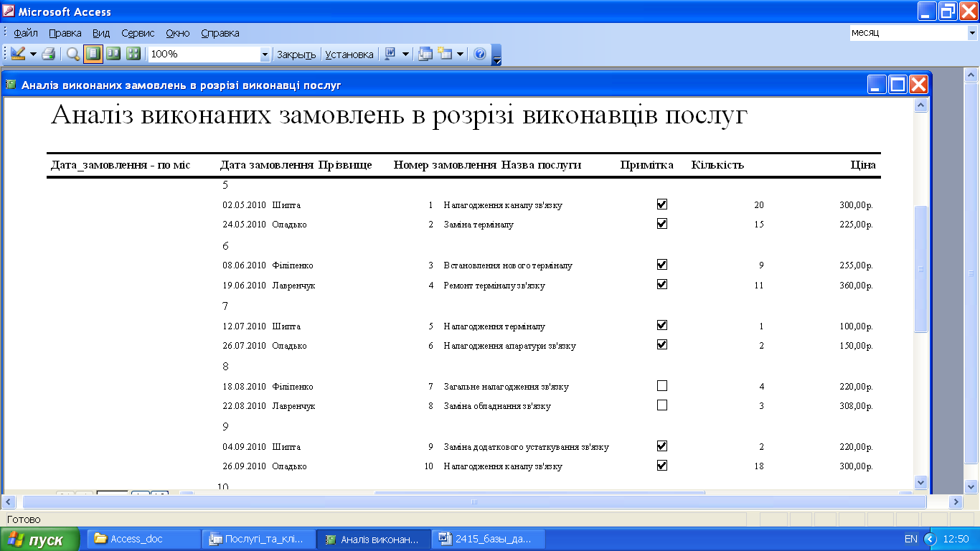Image resolution: width=980 pixels, height=551 pixels.
Task: Maximize the report preview window
Action: (x=897, y=85)
